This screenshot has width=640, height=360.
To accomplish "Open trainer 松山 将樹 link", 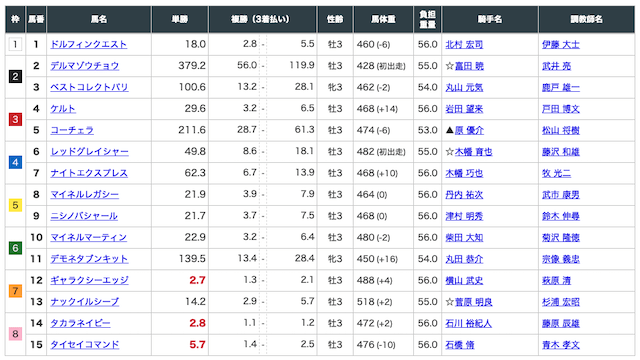I will (561, 130).
